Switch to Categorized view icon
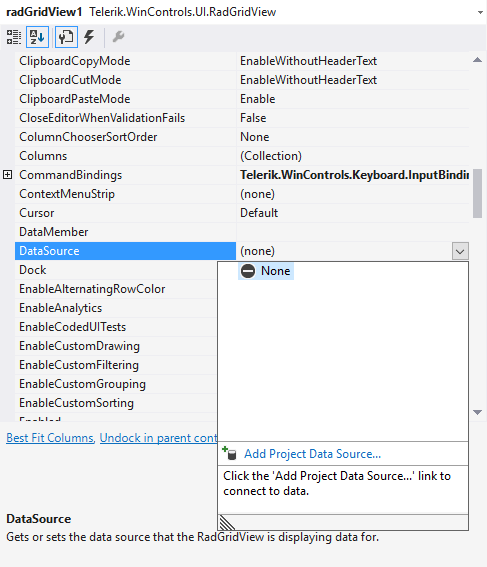The width and height of the screenshot is (487, 567). pos(14,37)
